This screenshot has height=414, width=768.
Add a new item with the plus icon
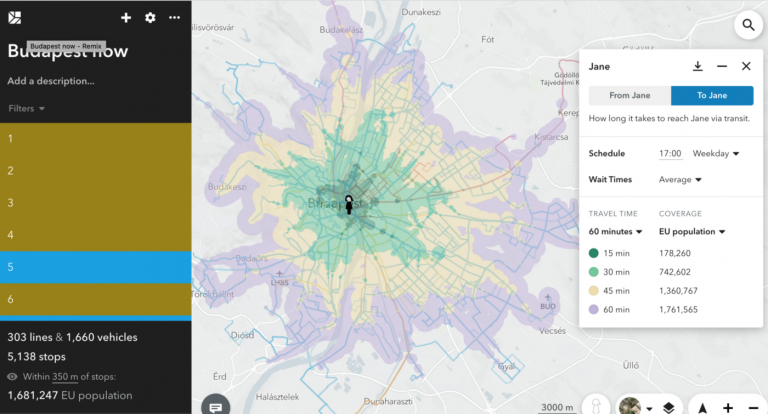pos(126,18)
